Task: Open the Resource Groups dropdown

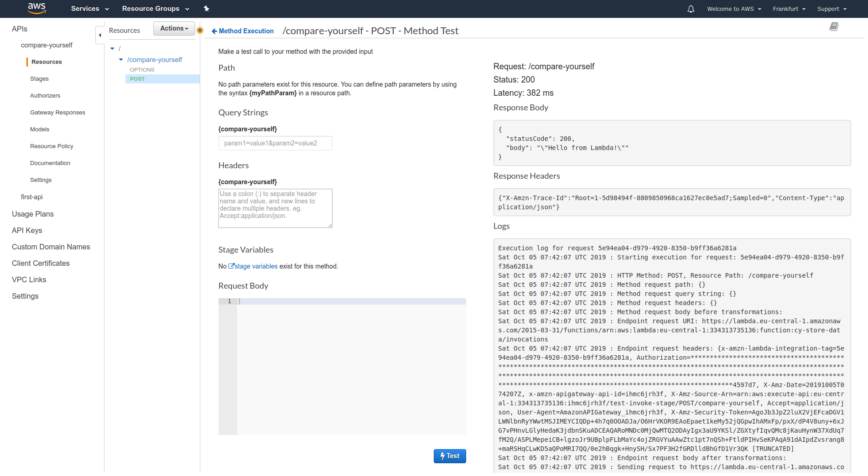Action: tap(156, 9)
